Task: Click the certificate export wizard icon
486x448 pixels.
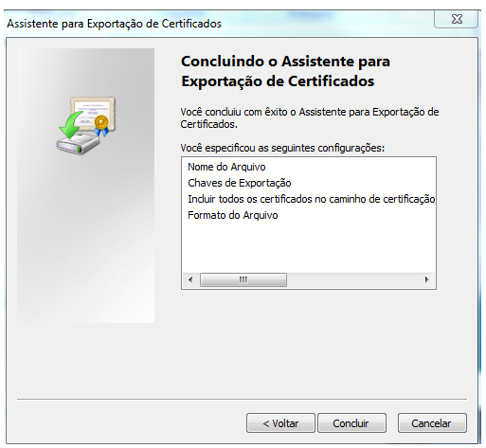Action: pyautogui.click(x=87, y=125)
